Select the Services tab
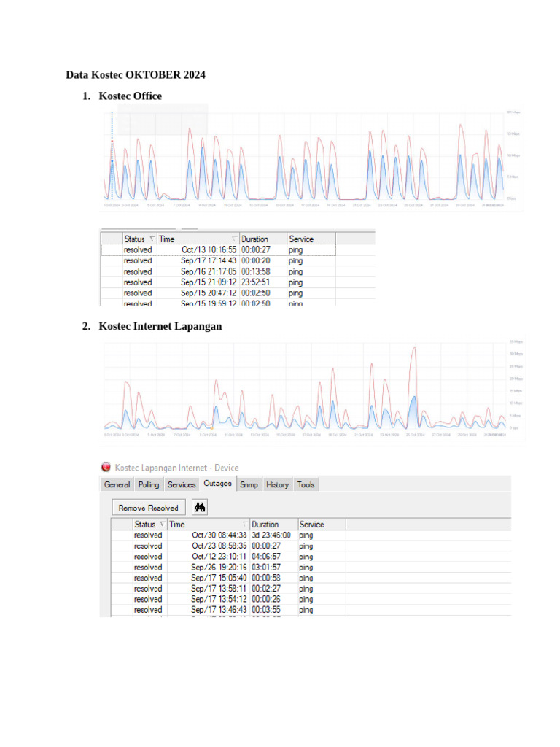 click(182, 484)
